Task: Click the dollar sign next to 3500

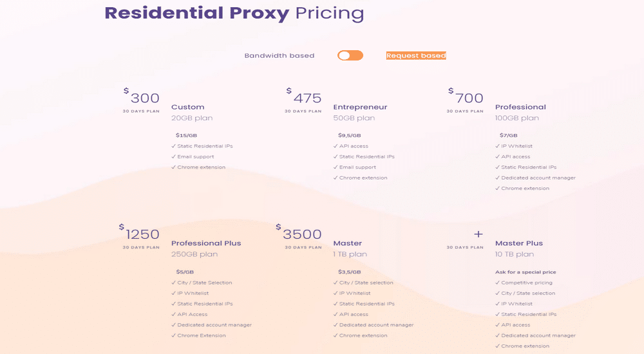Action: point(278,227)
